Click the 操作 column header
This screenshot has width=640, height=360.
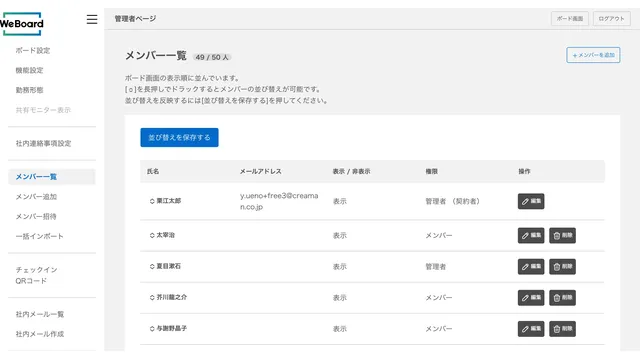pyautogui.click(x=524, y=171)
